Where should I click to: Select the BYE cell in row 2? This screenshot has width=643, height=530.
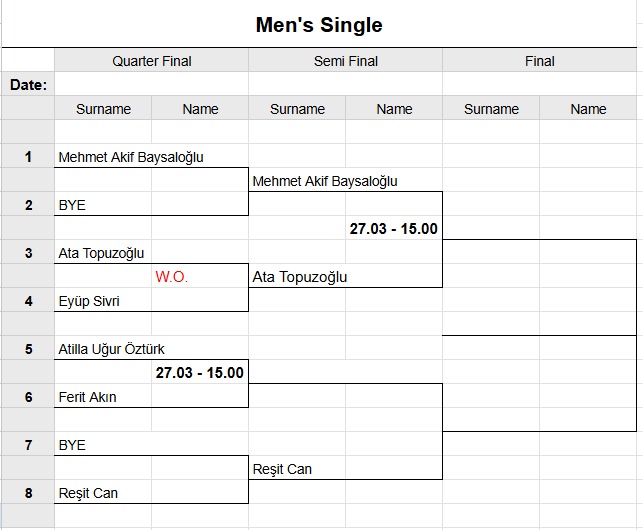click(72, 205)
